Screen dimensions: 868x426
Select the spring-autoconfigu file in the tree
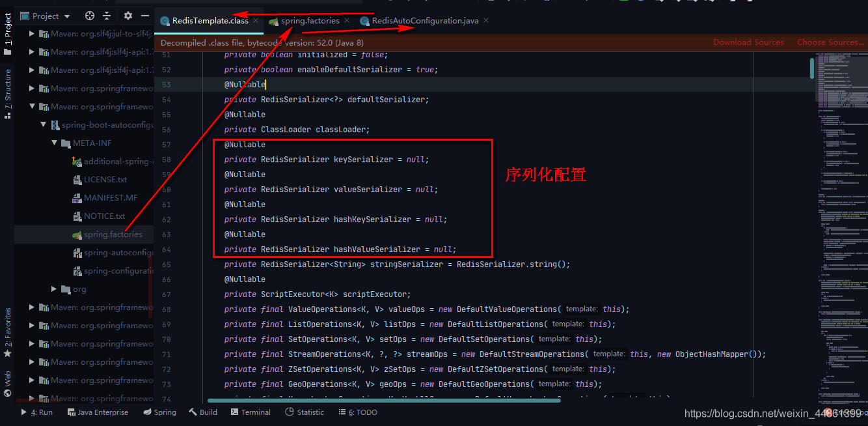tap(84, 253)
